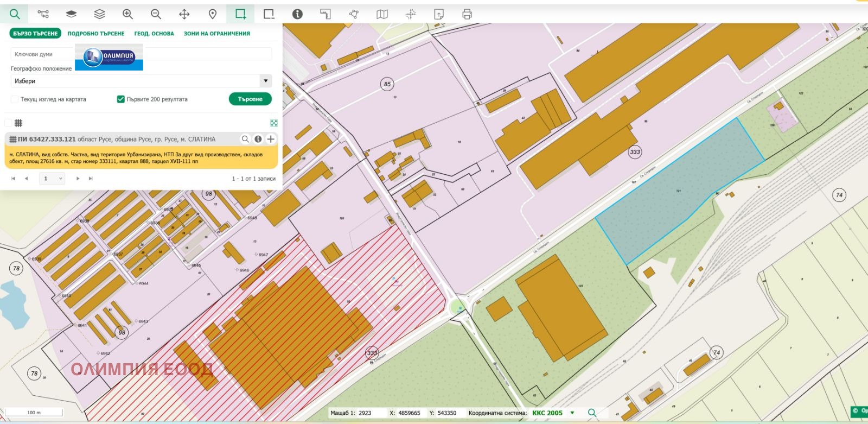Zoom to all results with green expand icon
Screen dimensions: 868x424
[274, 123]
